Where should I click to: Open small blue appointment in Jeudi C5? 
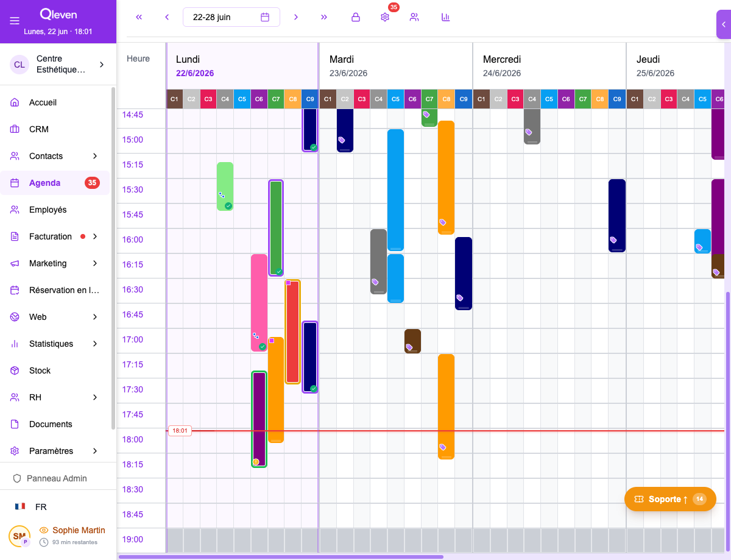pyautogui.click(x=702, y=241)
